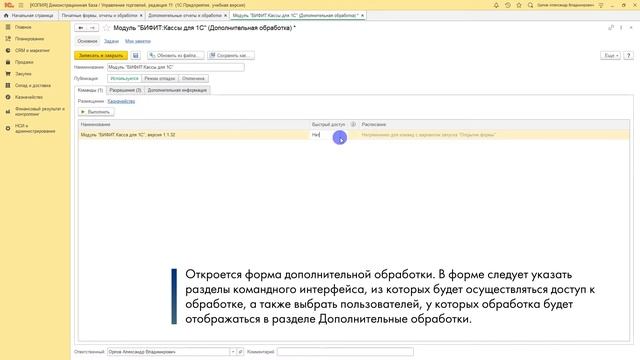
Task: Open the 1C main menu hamburger icon
Action: point(21,5)
